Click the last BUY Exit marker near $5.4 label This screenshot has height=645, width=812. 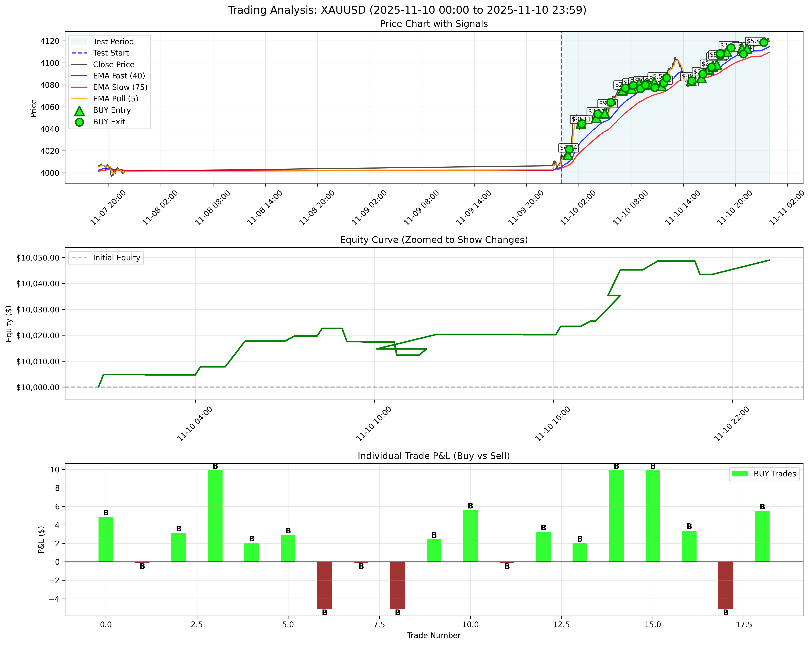763,43
